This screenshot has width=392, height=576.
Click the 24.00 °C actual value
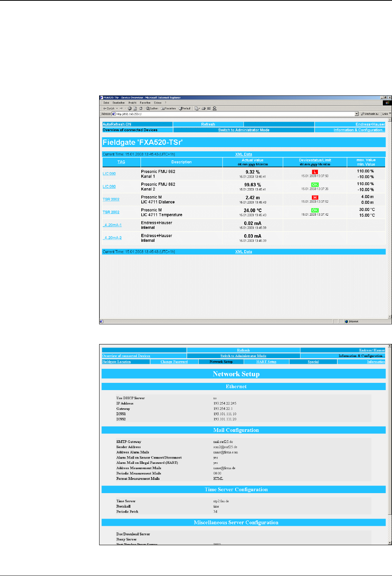point(253,211)
